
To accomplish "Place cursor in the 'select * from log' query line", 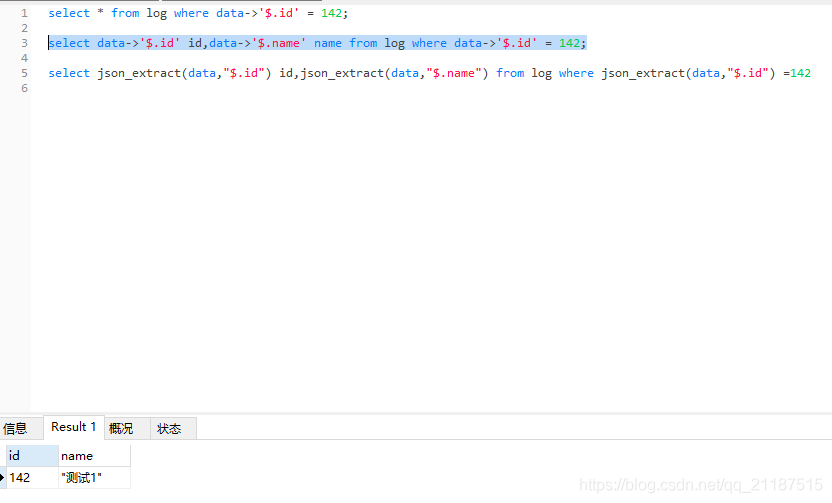I will pyautogui.click(x=198, y=13).
